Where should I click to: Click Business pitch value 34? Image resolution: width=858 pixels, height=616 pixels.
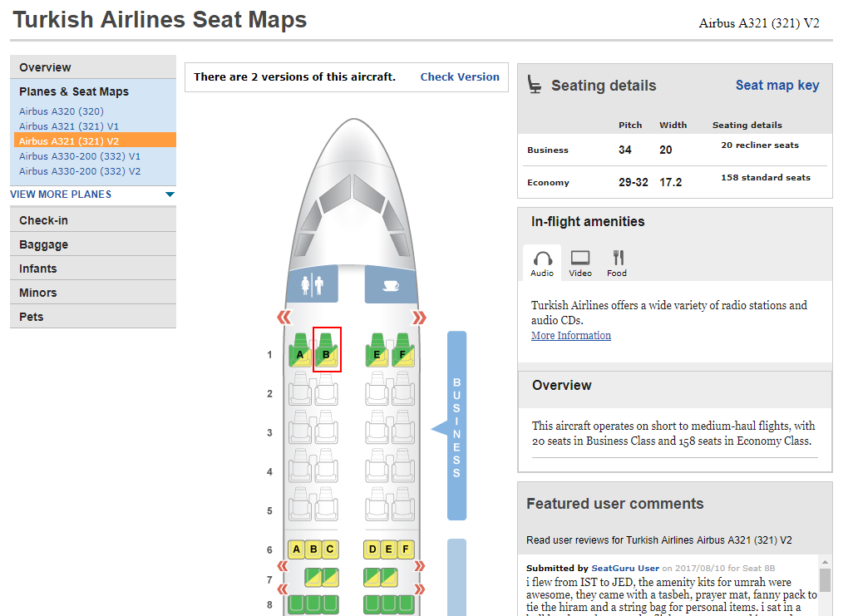pos(625,150)
